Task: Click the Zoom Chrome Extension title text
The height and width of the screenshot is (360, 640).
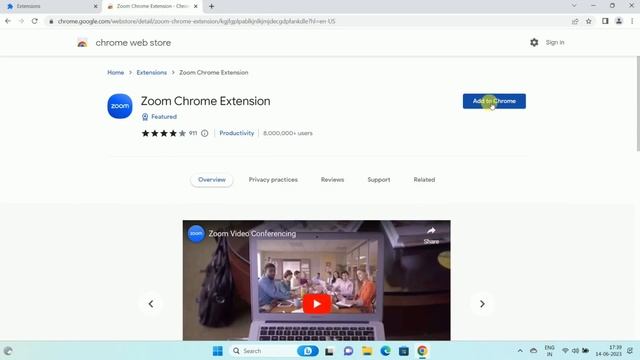Action: click(205, 101)
